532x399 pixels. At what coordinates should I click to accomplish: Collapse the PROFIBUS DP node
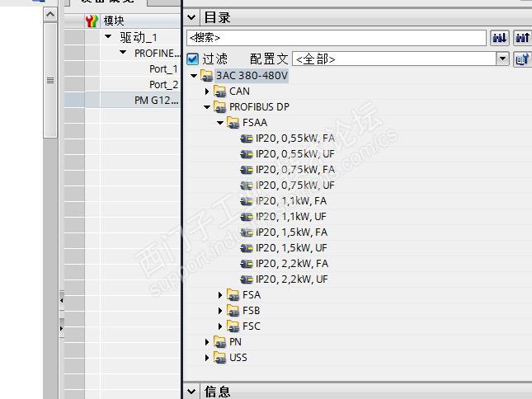tap(207, 107)
